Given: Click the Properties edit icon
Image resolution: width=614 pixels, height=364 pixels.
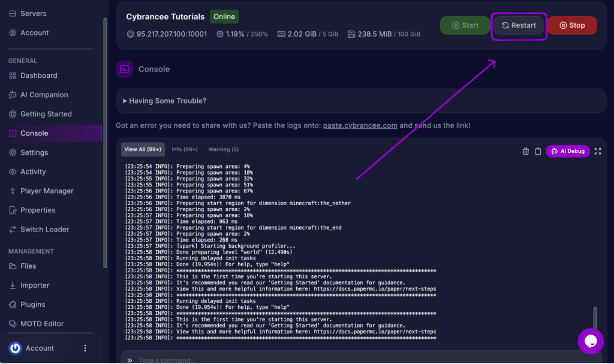Looking at the screenshot, I should (13, 210).
